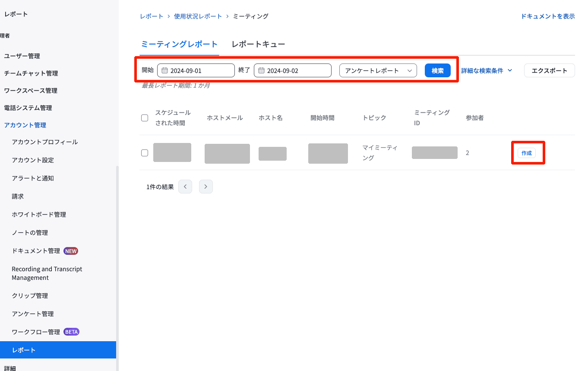Screen dimensions: 588x371
Task: Click 1件の結果 results text
Action: click(x=160, y=187)
